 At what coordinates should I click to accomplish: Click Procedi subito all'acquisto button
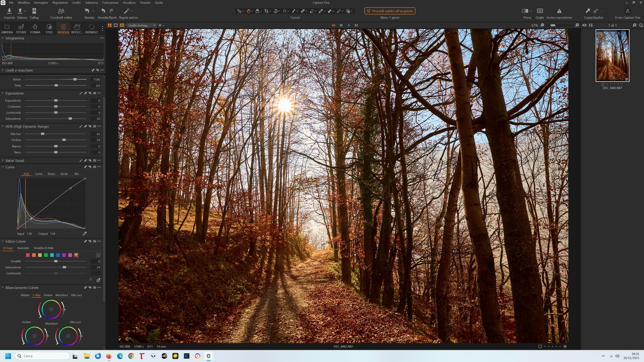[x=390, y=11]
